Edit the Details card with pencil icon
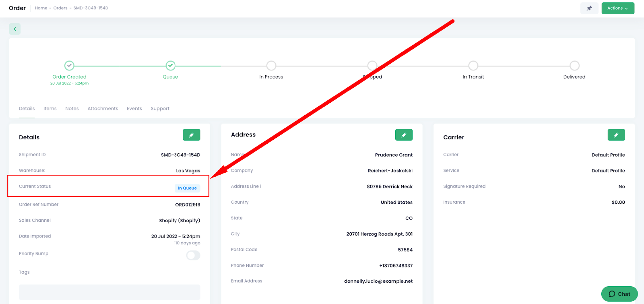 [x=192, y=135]
